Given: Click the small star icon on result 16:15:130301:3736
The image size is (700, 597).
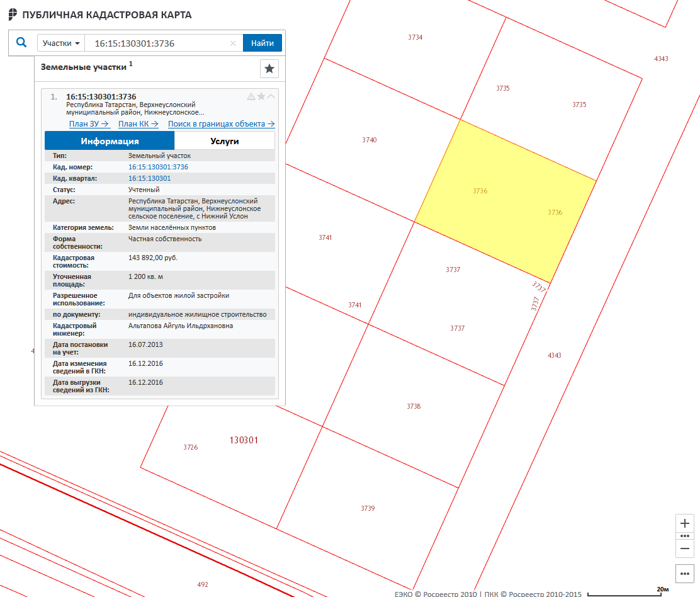Looking at the screenshot, I should [x=261, y=96].
